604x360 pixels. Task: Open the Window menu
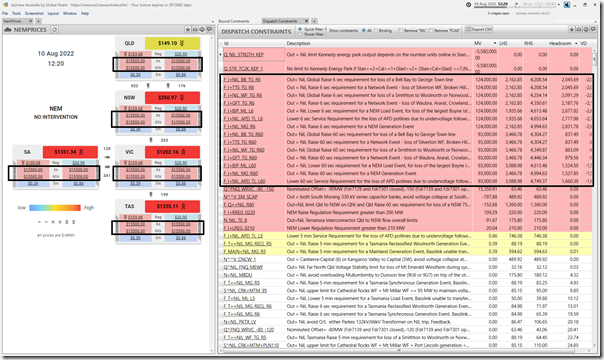70,13
